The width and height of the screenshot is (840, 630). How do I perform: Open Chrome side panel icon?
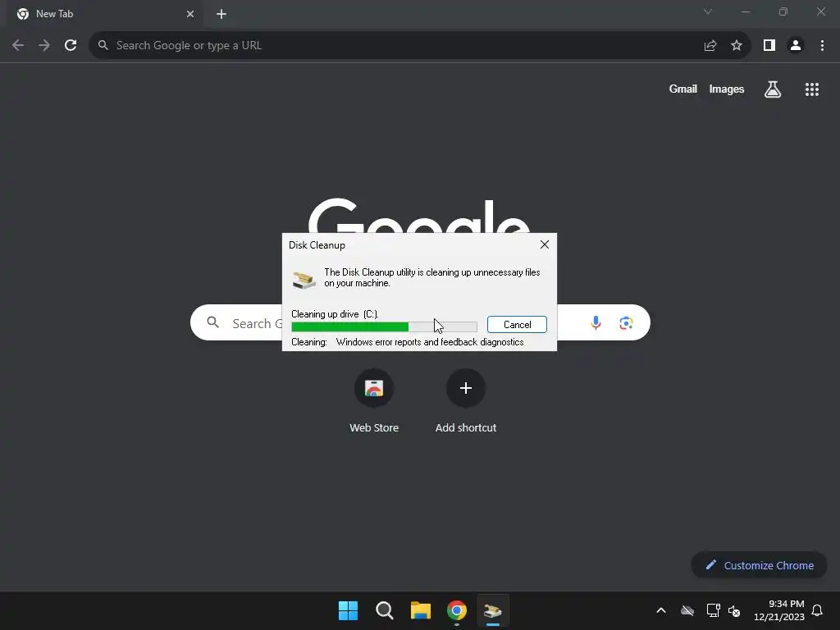pyautogui.click(x=769, y=46)
